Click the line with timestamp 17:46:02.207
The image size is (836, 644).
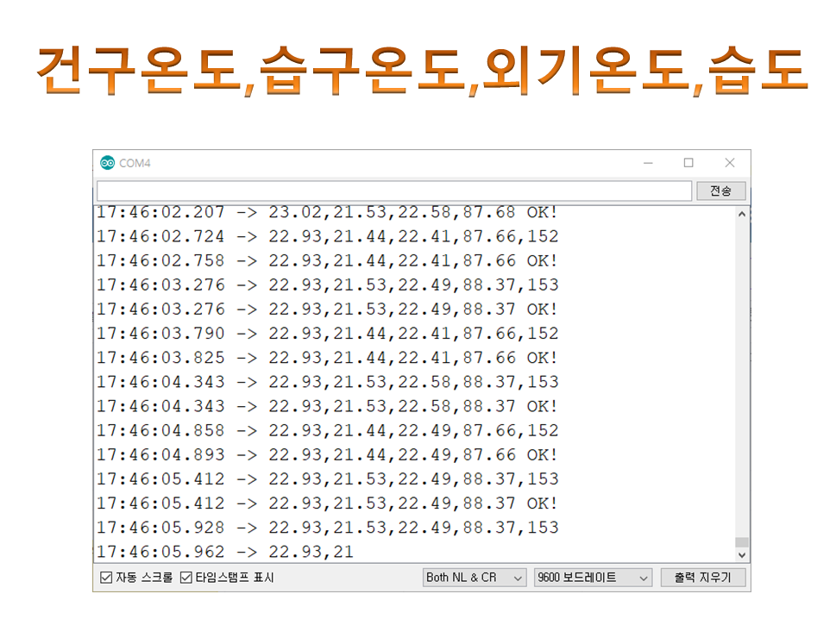(327, 212)
